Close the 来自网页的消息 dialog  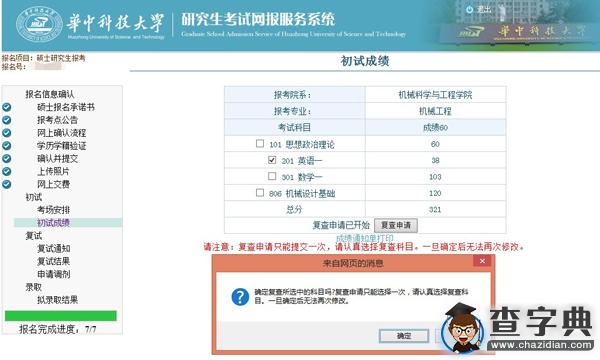(x=482, y=261)
